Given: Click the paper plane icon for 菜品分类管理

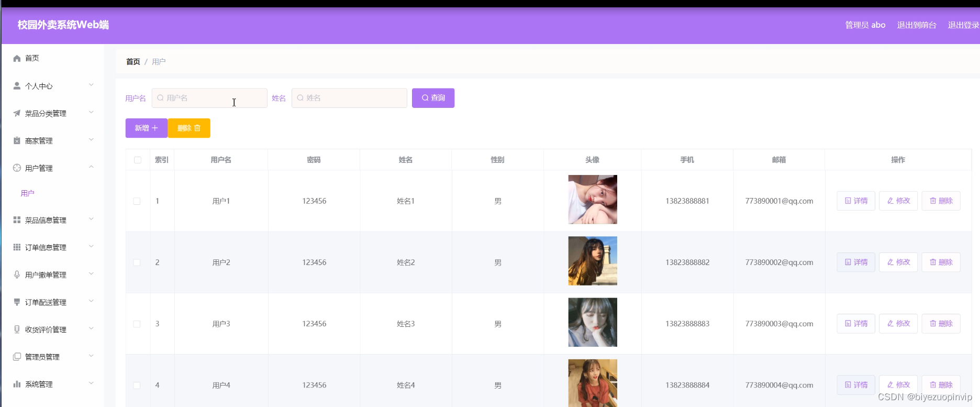Looking at the screenshot, I should pos(17,113).
